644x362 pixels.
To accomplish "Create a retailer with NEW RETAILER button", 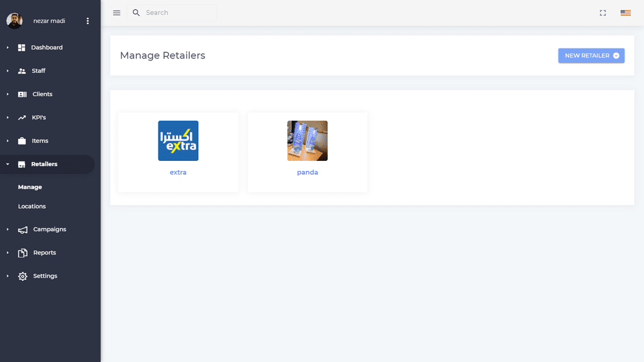I will click(x=591, y=55).
